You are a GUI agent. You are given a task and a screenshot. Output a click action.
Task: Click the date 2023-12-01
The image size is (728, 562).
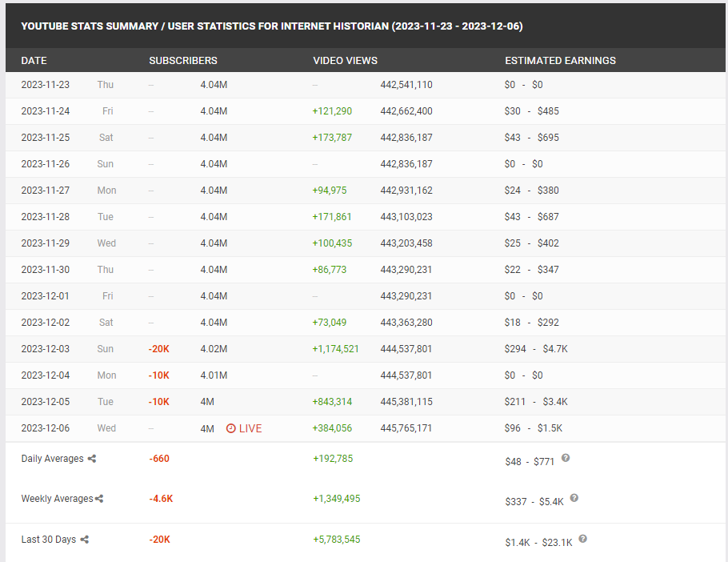point(45,296)
